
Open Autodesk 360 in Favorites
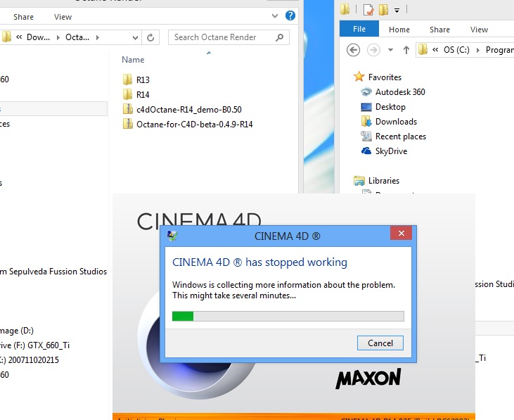(393, 91)
